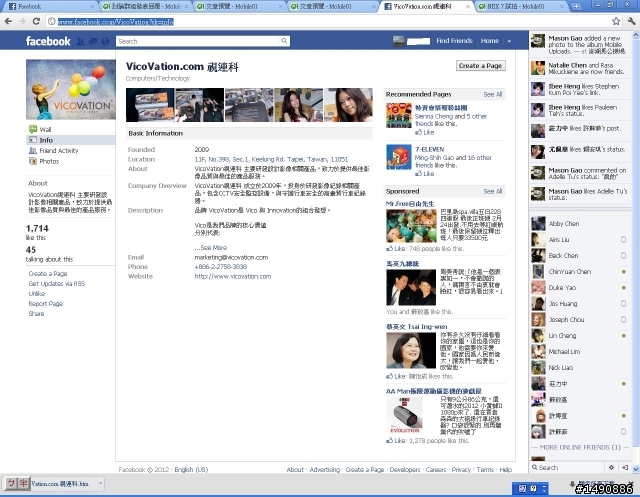Open messages icon in header
This screenshot has width=640, height=497.
93,41
